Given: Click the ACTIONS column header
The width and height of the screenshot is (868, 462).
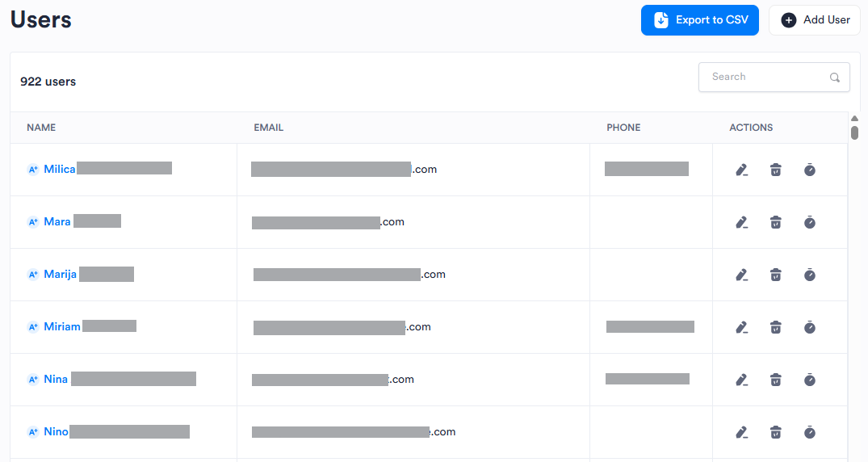Looking at the screenshot, I should pyautogui.click(x=751, y=128).
